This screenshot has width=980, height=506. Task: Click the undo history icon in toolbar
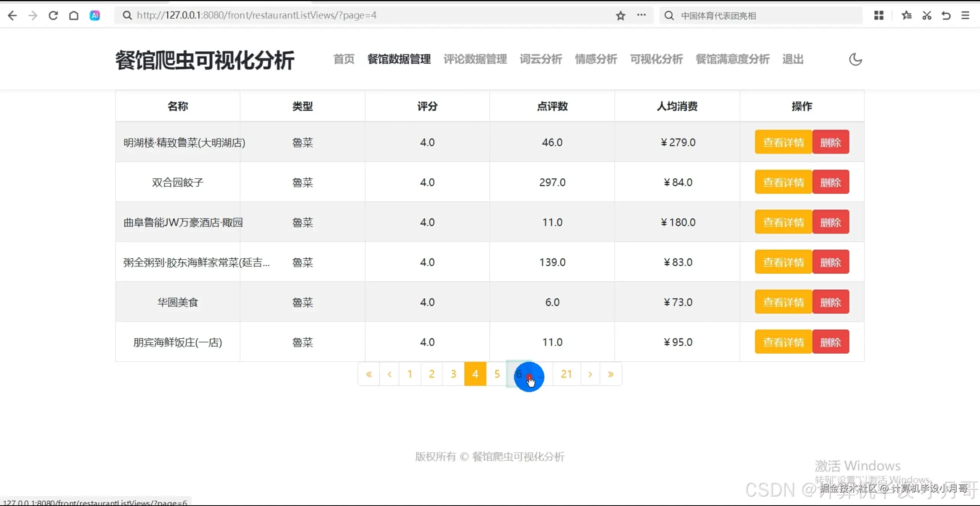(946, 15)
